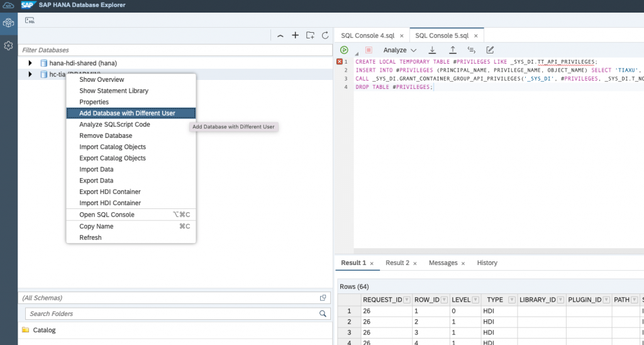Image resolution: width=644 pixels, height=345 pixels.
Task: Click the red stop execution icon
Action: click(x=369, y=50)
